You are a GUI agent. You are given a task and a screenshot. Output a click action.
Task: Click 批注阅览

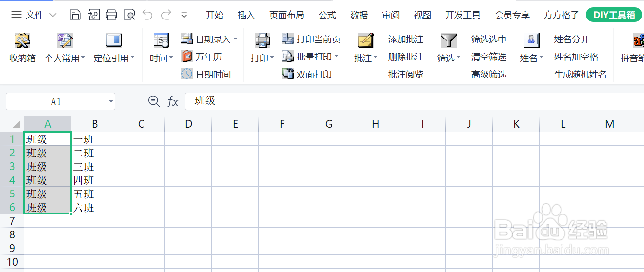point(406,74)
